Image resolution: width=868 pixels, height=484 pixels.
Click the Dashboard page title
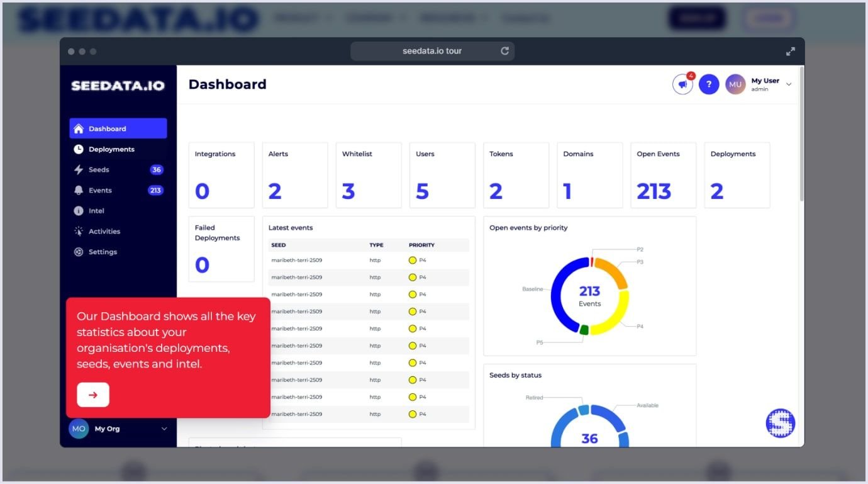(x=228, y=84)
